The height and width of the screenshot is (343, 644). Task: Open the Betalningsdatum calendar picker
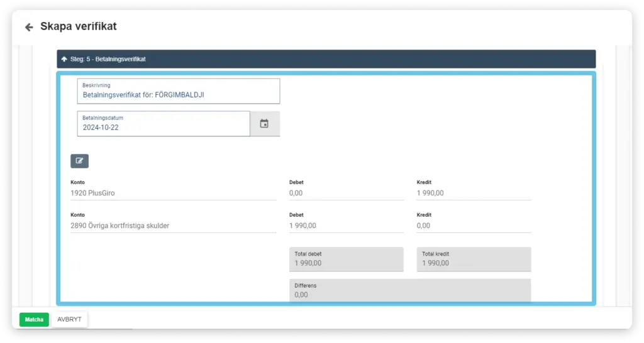click(265, 124)
